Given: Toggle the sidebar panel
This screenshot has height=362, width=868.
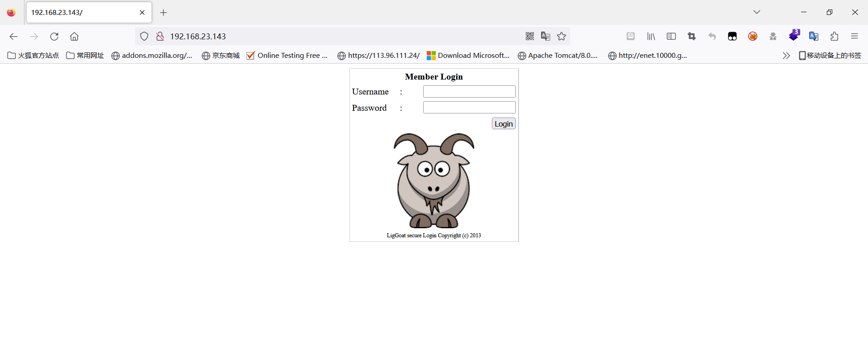Looking at the screenshot, I should coord(671,37).
